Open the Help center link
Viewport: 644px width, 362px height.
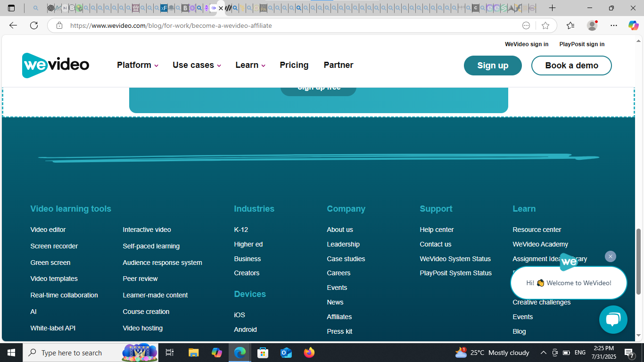437,230
